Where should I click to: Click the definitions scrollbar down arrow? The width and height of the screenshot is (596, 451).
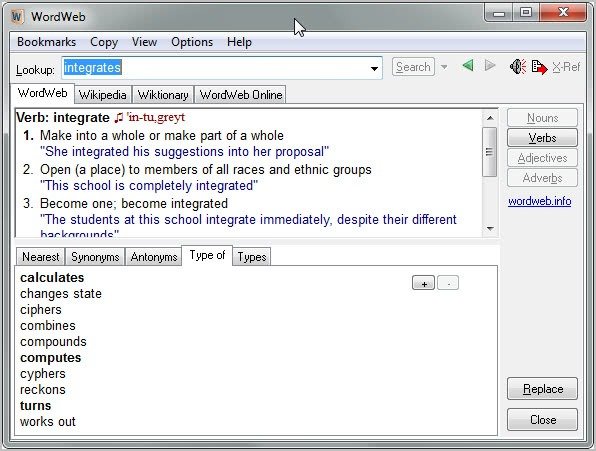(490, 229)
